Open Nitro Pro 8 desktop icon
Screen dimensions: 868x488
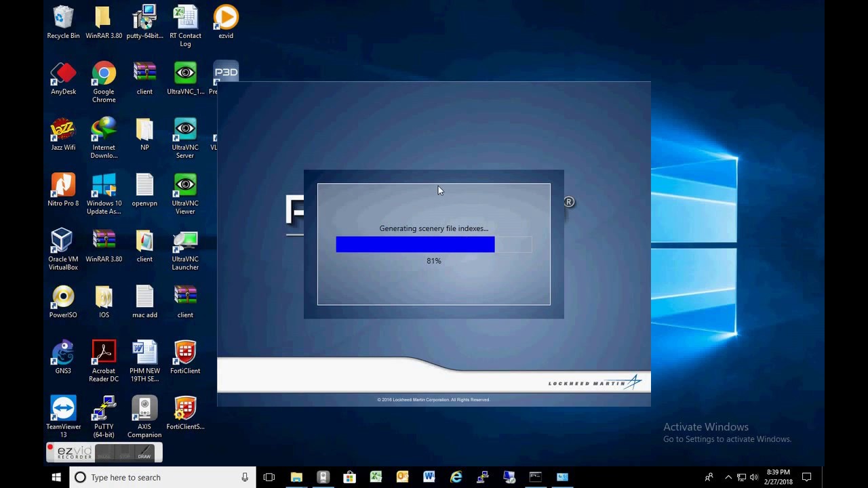pyautogui.click(x=63, y=190)
